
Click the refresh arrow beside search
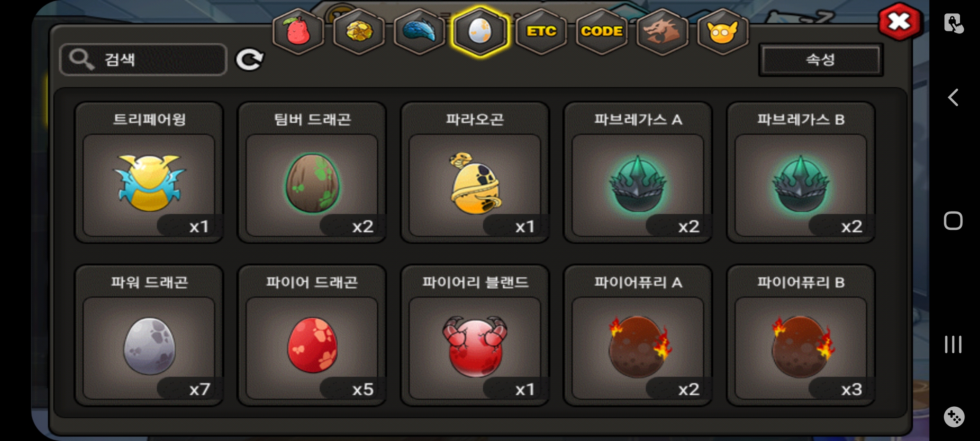(250, 60)
